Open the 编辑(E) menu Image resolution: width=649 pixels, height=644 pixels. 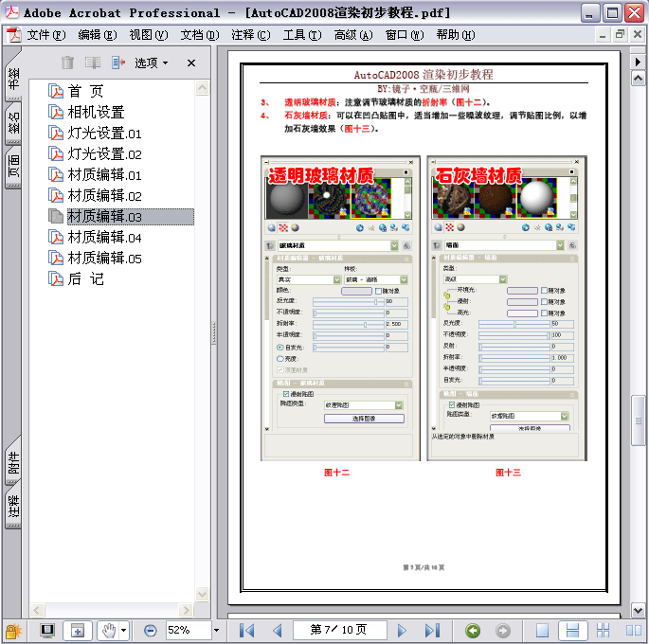[x=98, y=35]
